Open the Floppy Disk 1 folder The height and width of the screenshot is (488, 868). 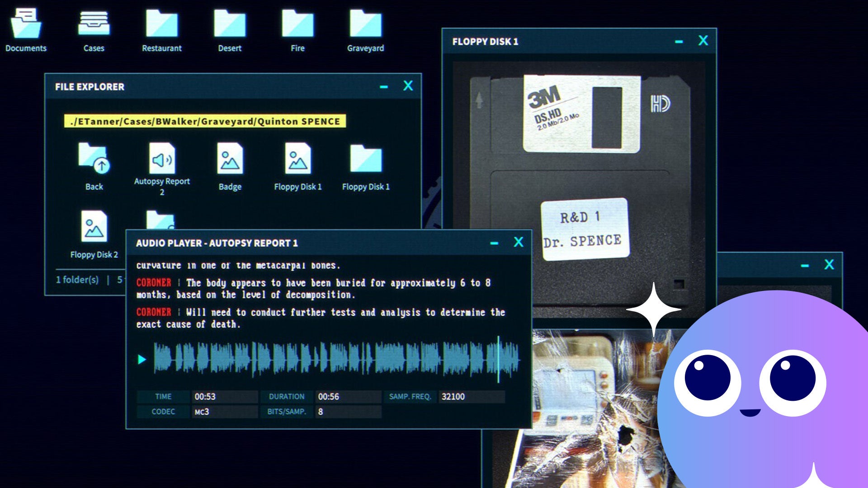[x=365, y=159]
